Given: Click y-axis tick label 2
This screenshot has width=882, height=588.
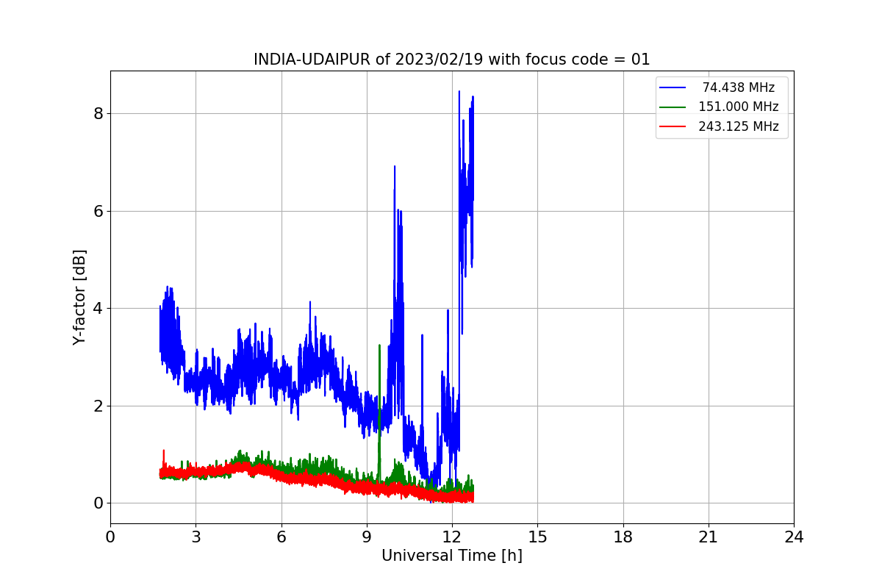Looking at the screenshot, I should pyautogui.click(x=98, y=406).
